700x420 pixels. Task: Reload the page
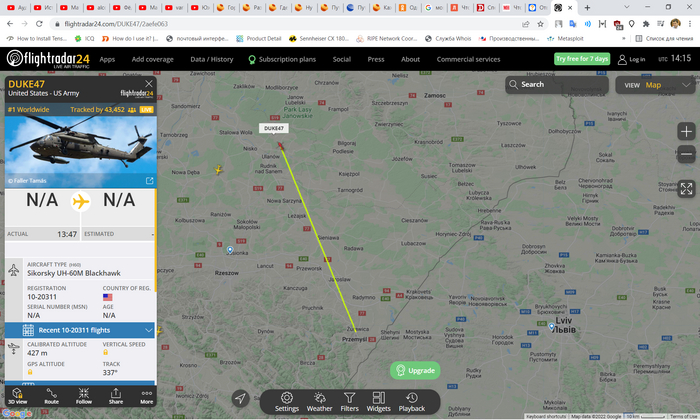pos(39,24)
